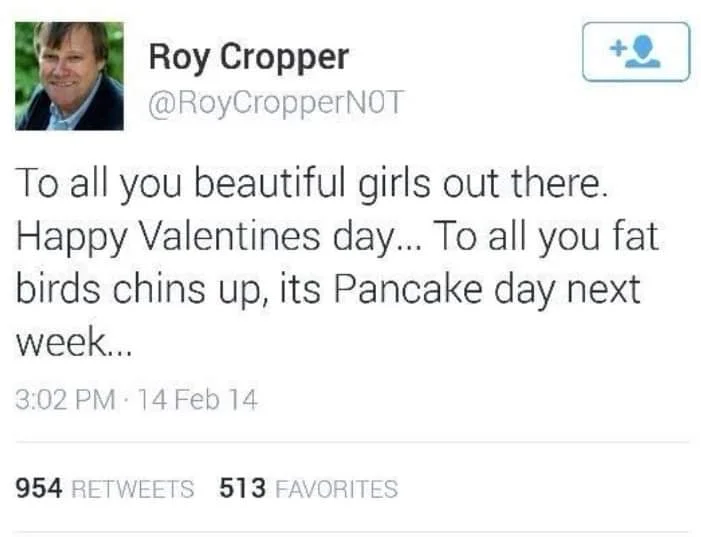The width and height of the screenshot is (701, 537).
Task: Open Roy Cropper's profile picture
Action: (x=69, y=76)
